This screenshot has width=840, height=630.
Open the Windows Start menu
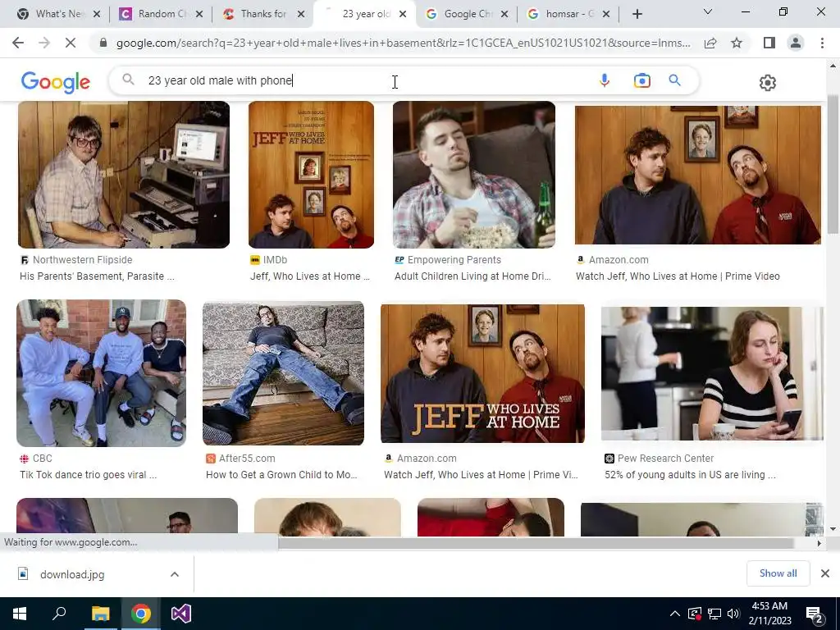tap(20, 614)
